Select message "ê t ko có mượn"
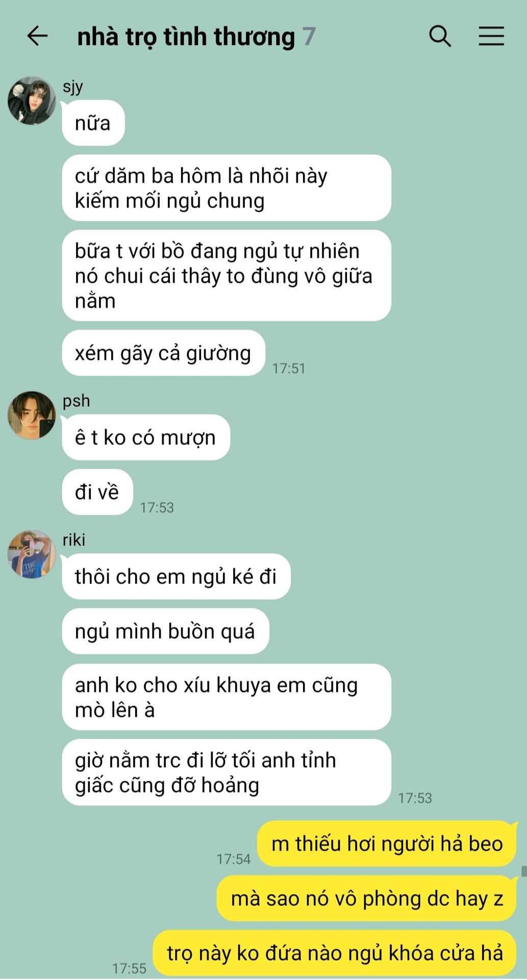 [146, 437]
